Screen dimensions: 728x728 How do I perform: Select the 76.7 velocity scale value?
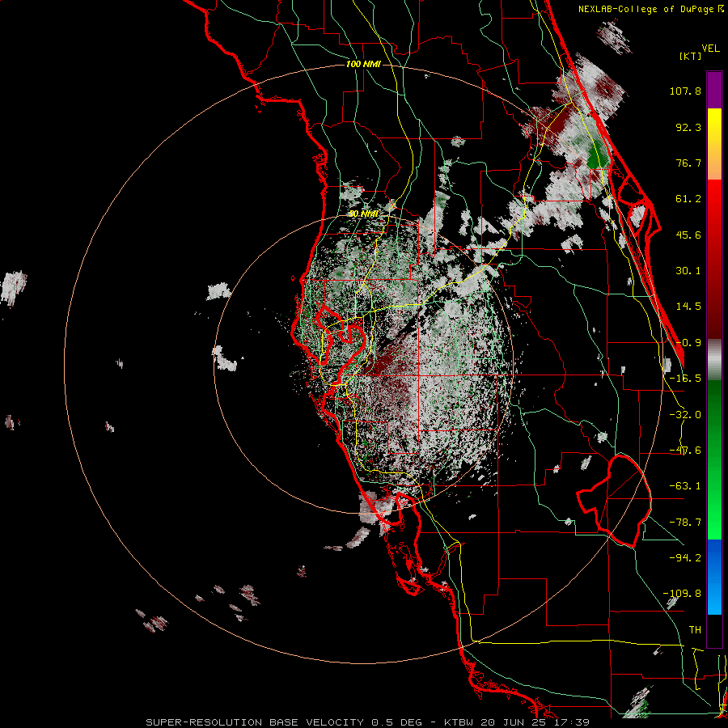click(688, 163)
